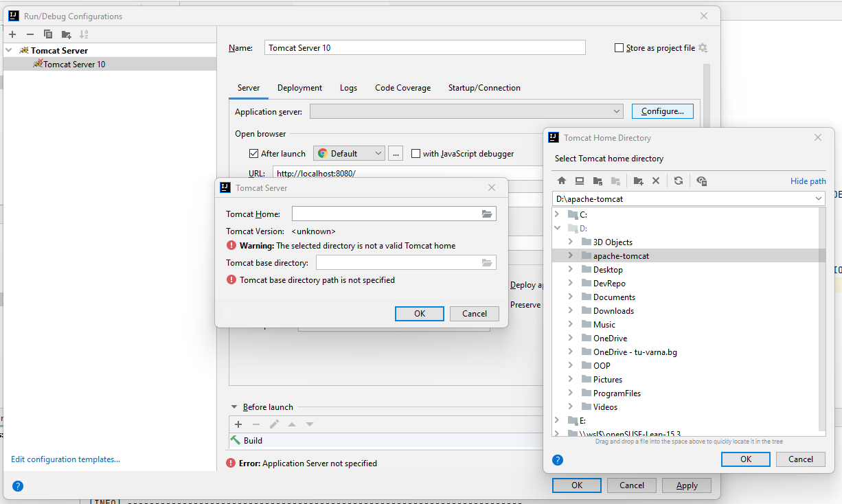This screenshot has height=504, width=842.
Task: Enable with JavaScript debugger checkbox
Action: 416,154
